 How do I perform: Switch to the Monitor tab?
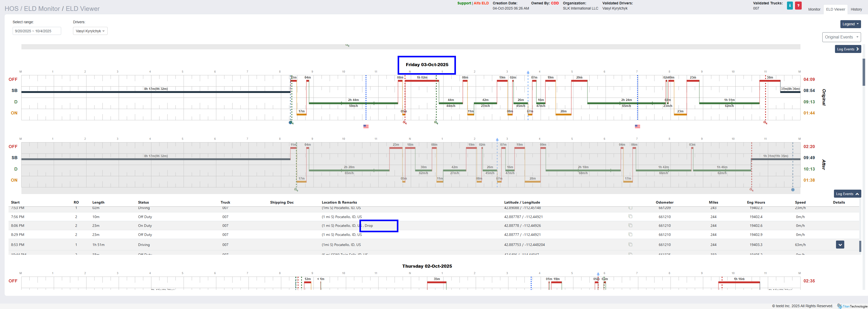tap(814, 10)
